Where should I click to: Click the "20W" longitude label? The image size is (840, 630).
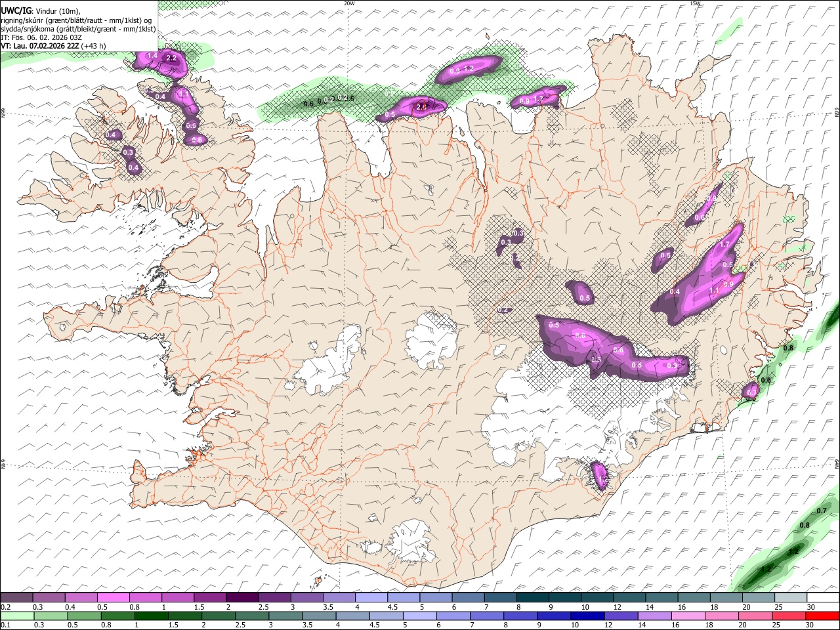tap(349, 3)
